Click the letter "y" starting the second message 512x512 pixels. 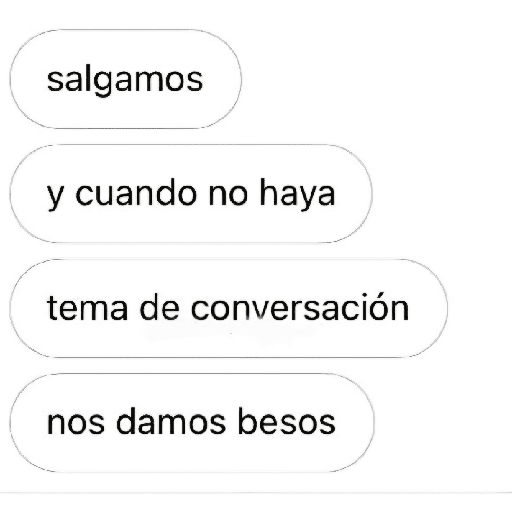point(55,199)
